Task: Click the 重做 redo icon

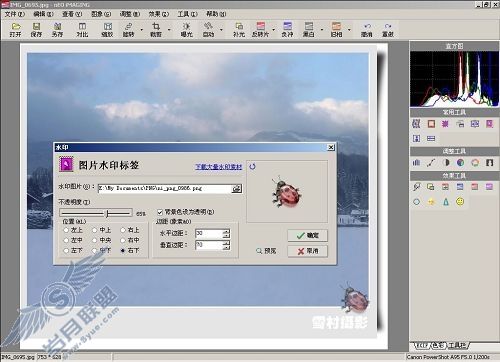Action: point(388,30)
